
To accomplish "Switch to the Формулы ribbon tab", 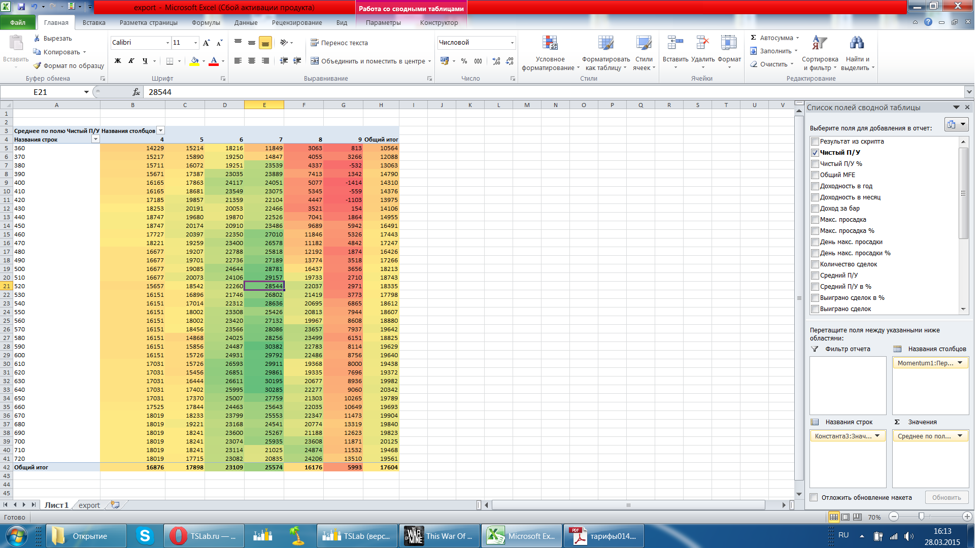I will tap(206, 22).
